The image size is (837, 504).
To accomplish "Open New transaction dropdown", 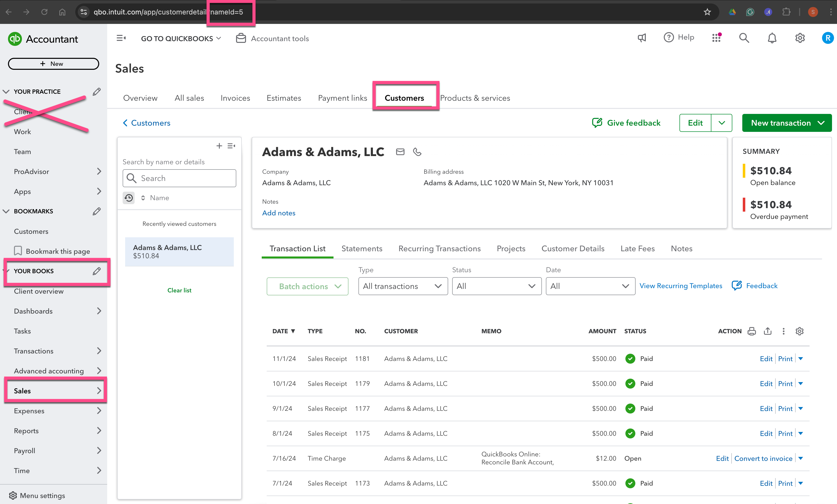I will [787, 123].
